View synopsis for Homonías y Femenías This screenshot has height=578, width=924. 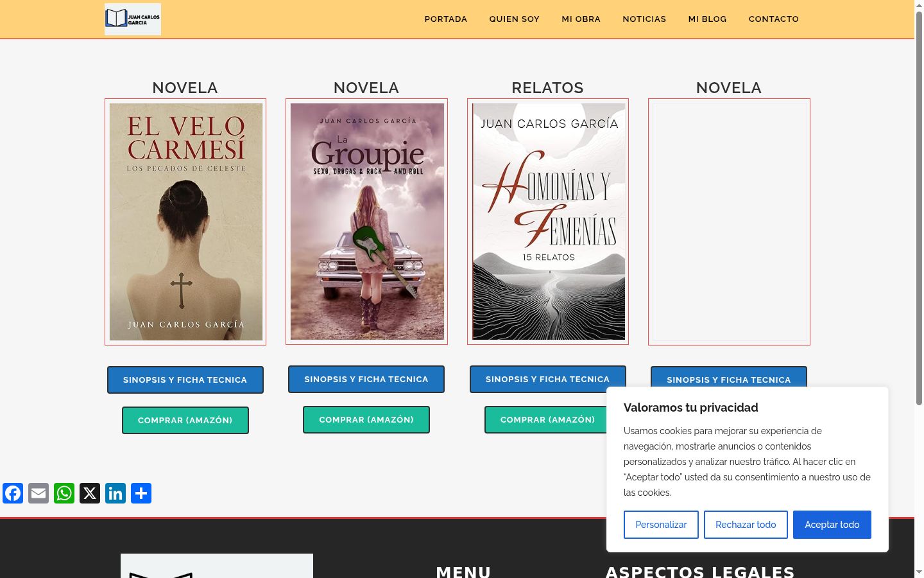547,379
